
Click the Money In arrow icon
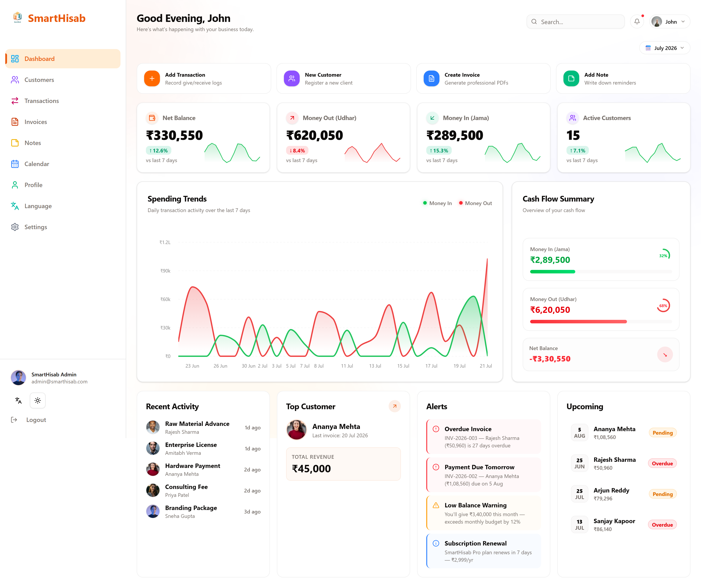tap(432, 118)
